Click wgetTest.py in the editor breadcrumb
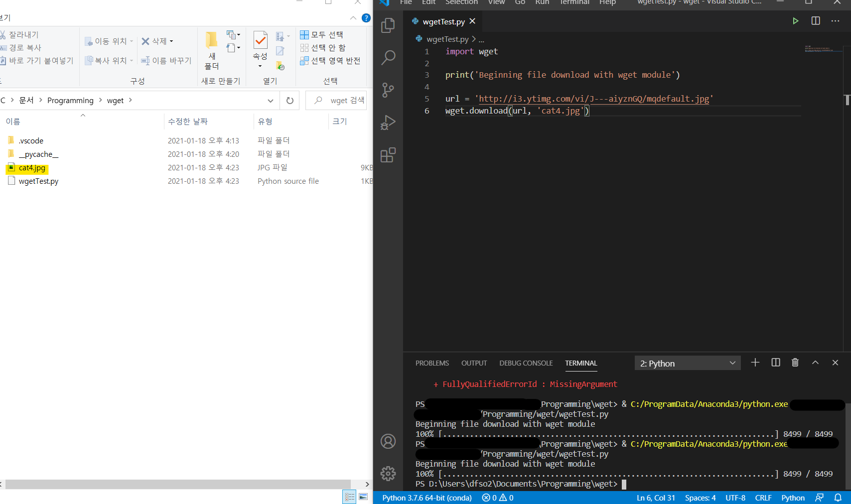Viewport: 851px width, 504px height. click(447, 39)
